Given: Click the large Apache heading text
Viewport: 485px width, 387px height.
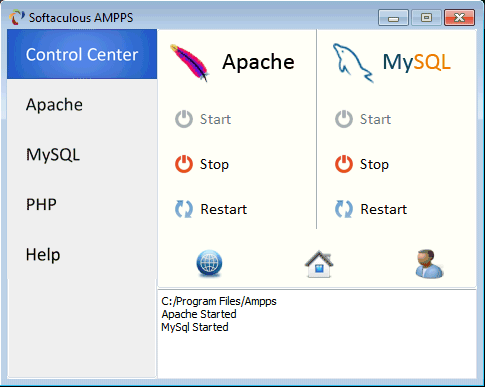Looking at the screenshot, I should [x=258, y=63].
